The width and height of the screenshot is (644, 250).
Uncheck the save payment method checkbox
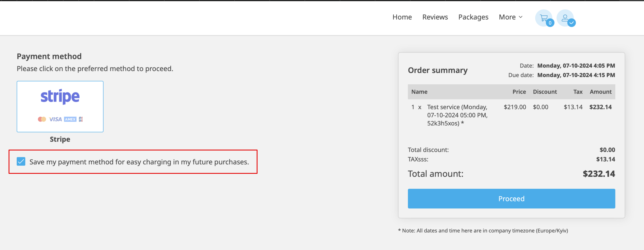(21, 161)
